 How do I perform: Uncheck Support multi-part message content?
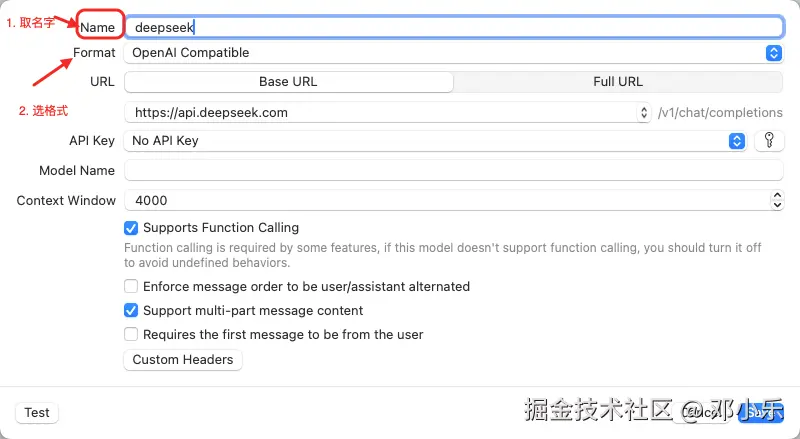[x=131, y=310]
